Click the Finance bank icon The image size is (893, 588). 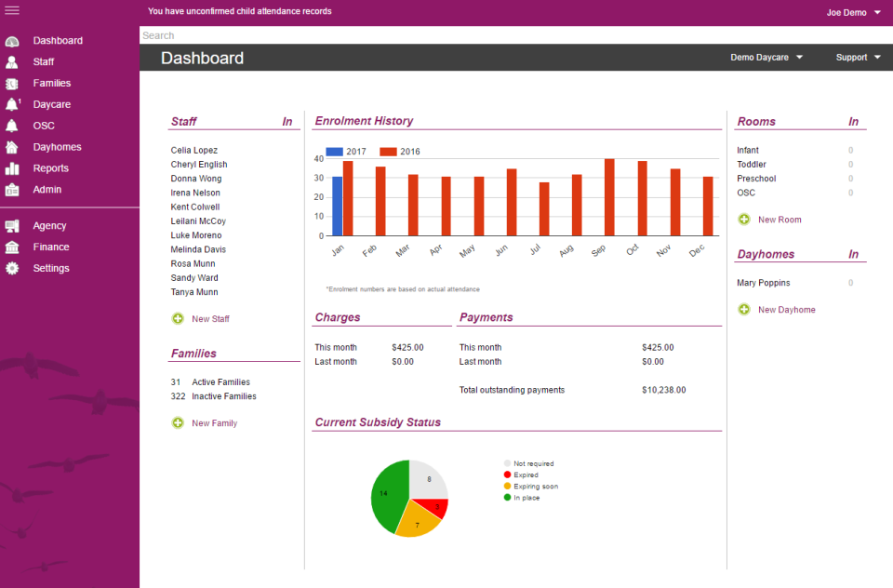[x=12, y=247]
